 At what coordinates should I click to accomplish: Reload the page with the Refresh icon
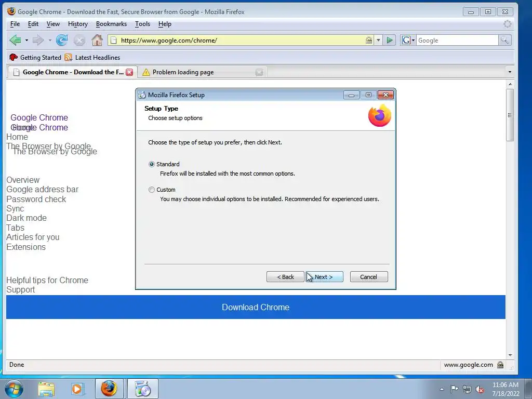(62, 40)
